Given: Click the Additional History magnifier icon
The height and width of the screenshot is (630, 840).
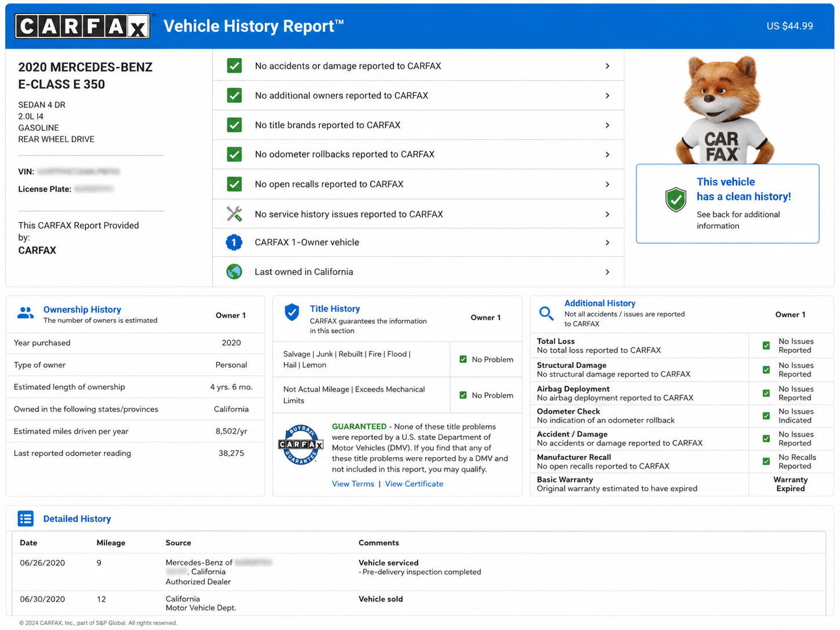Looking at the screenshot, I should (x=546, y=313).
